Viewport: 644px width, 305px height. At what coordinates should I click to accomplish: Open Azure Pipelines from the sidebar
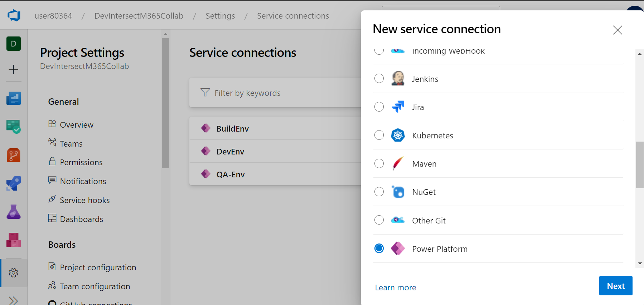(x=14, y=183)
